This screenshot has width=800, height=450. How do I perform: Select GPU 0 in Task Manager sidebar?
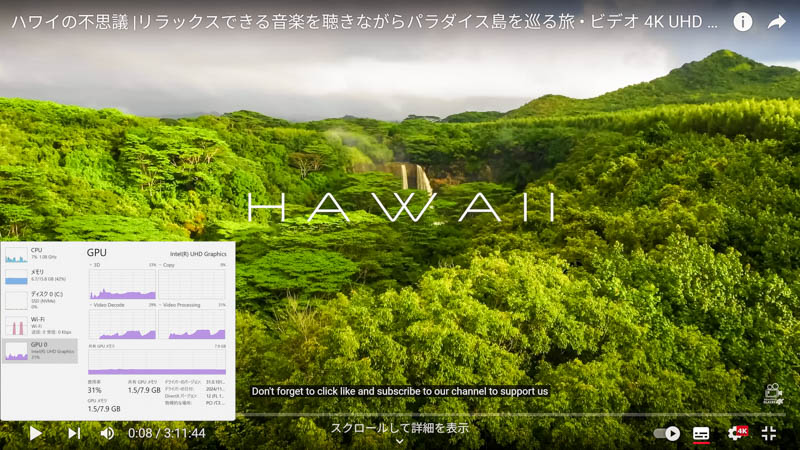click(40, 351)
